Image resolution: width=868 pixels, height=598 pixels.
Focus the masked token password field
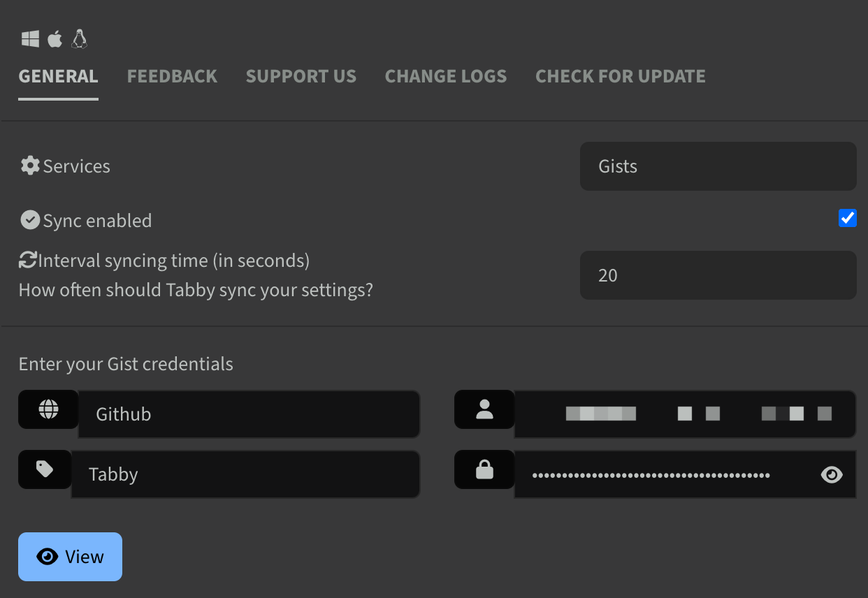coord(685,474)
